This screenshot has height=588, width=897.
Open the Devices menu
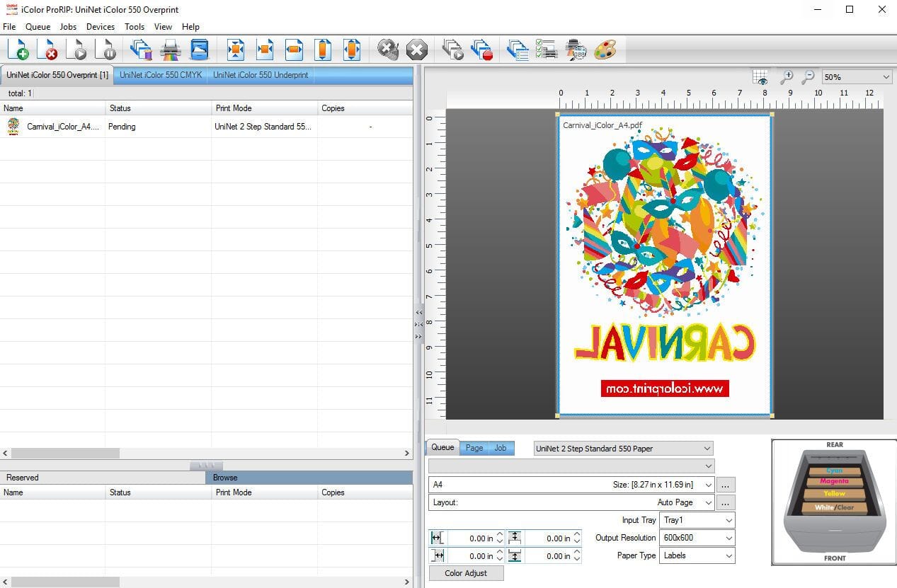click(x=100, y=27)
